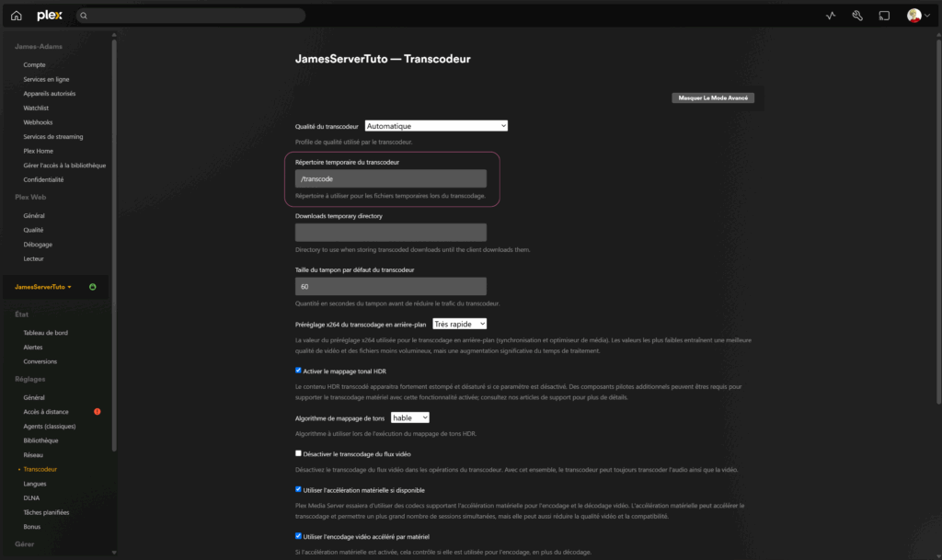This screenshot has height=560, width=942.
Task: Select Transcodeur in sidebar
Action: 40,469
